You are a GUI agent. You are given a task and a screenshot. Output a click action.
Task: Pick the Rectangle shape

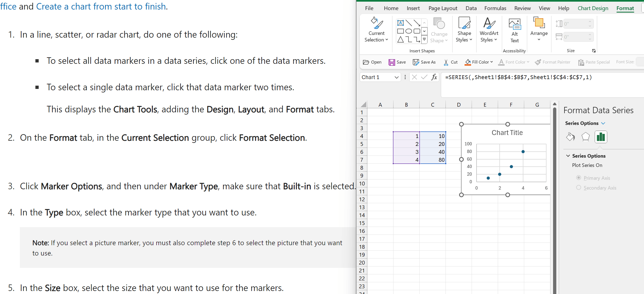coord(400,31)
